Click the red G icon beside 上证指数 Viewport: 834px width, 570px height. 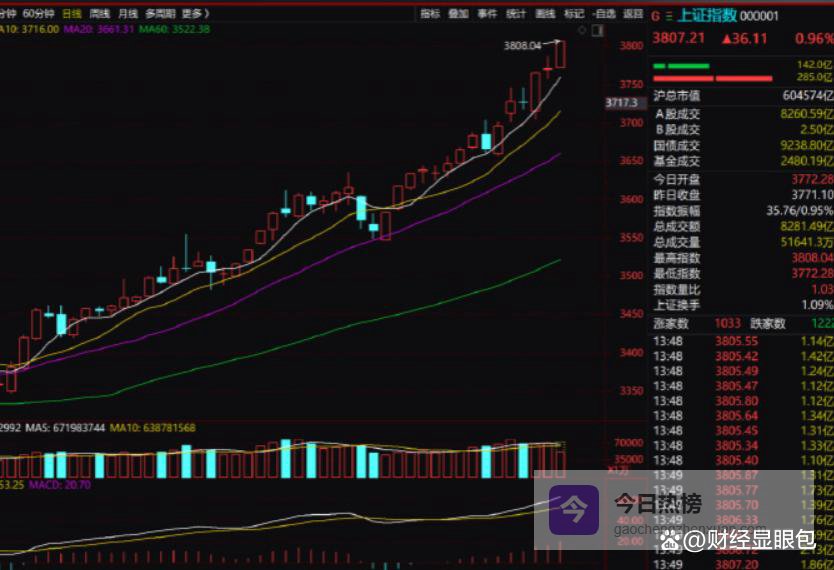[x=656, y=15]
